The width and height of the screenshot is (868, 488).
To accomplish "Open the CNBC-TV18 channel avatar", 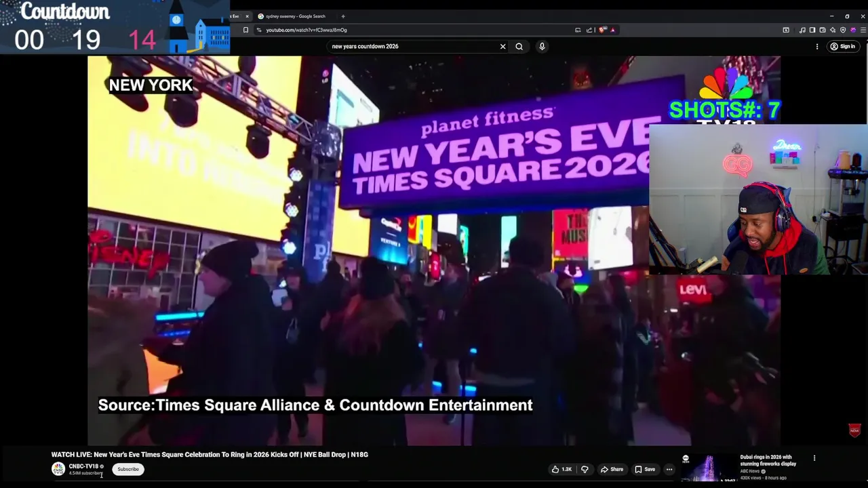I will point(58,469).
